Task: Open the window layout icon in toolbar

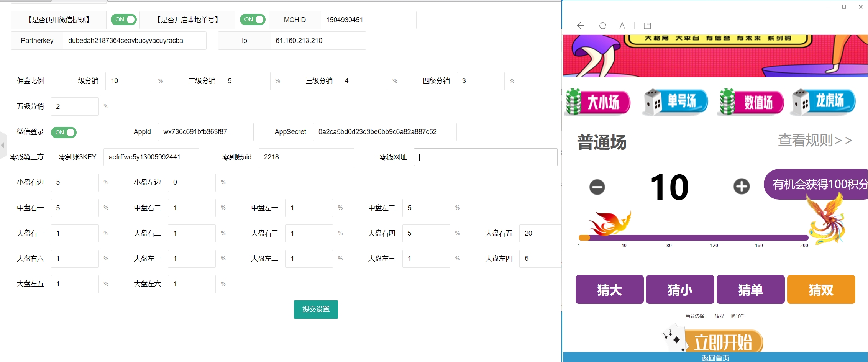Action: coord(647,26)
